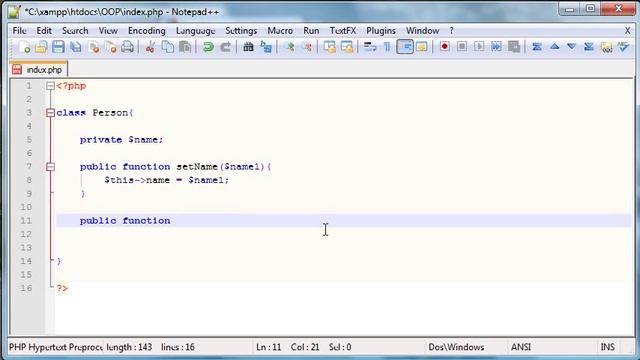This screenshot has width=640, height=360.
Task: Click the Open file folder icon
Action: 41,47
